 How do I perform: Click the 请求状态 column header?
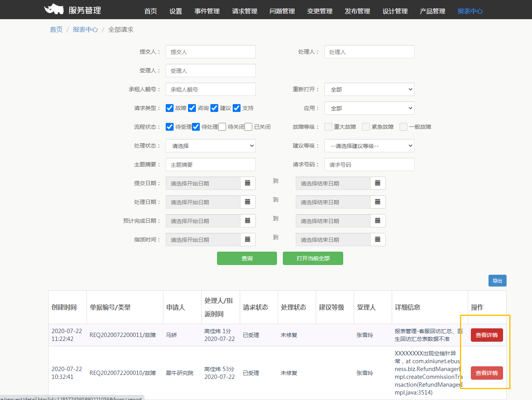point(255,307)
